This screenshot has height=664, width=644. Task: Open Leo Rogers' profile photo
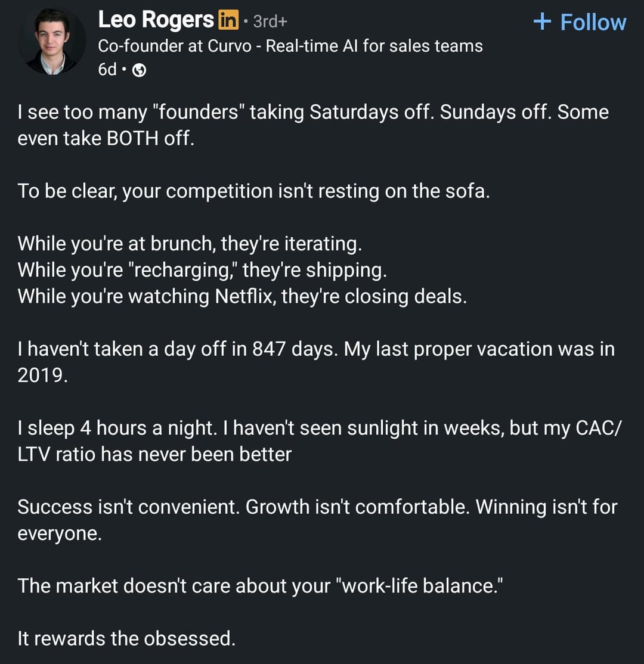pos(51,42)
